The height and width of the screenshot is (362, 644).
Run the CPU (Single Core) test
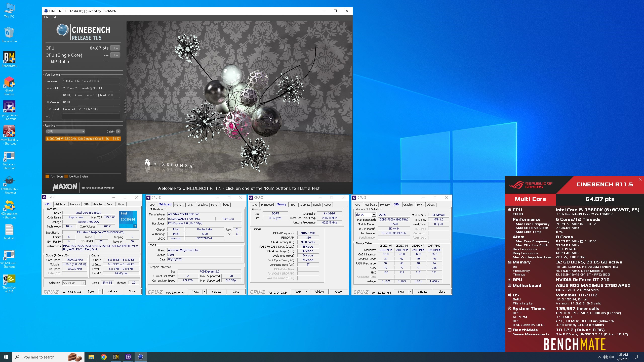point(115,55)
